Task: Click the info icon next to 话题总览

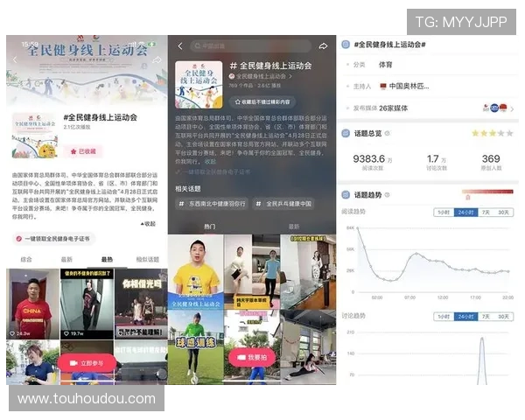Action: (387, 133)
